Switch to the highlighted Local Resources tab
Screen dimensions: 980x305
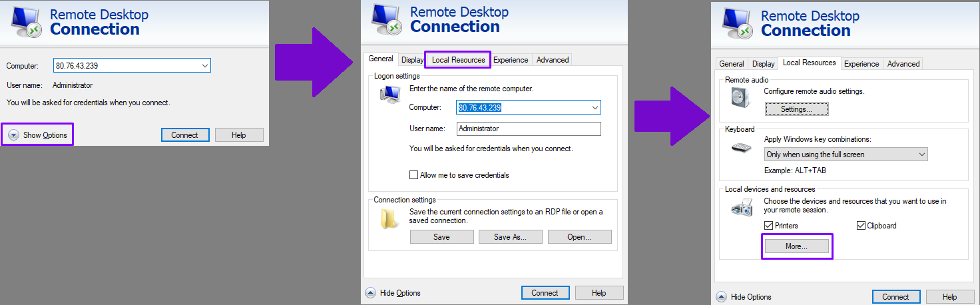click(458, 60)
